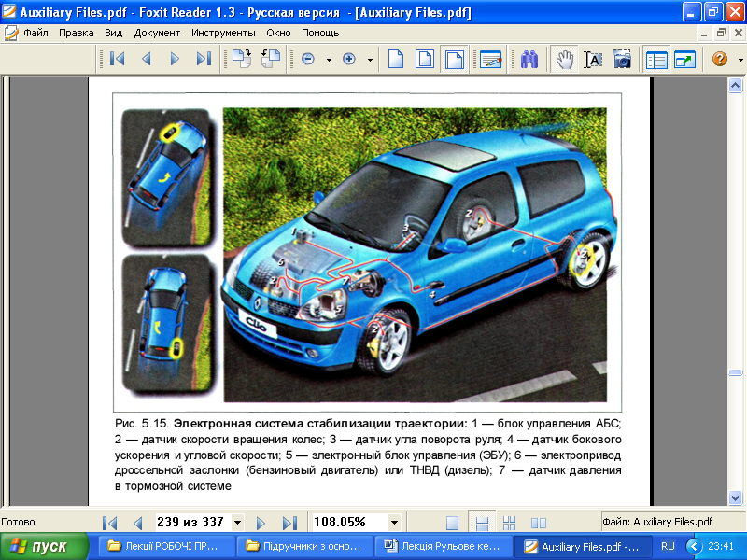This screenshot has height=560, width=747.
Task: Open the Файл menu
Action: (35, 33)
